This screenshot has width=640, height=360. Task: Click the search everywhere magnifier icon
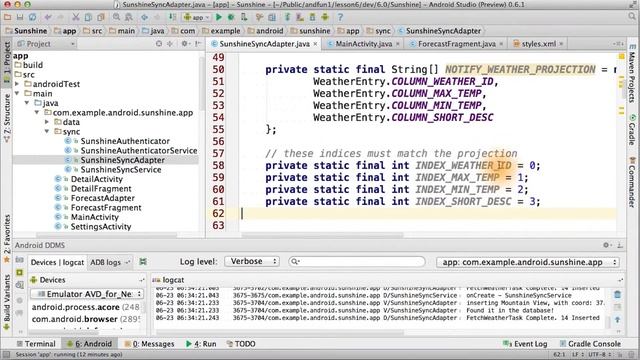[x=632, y=17]
